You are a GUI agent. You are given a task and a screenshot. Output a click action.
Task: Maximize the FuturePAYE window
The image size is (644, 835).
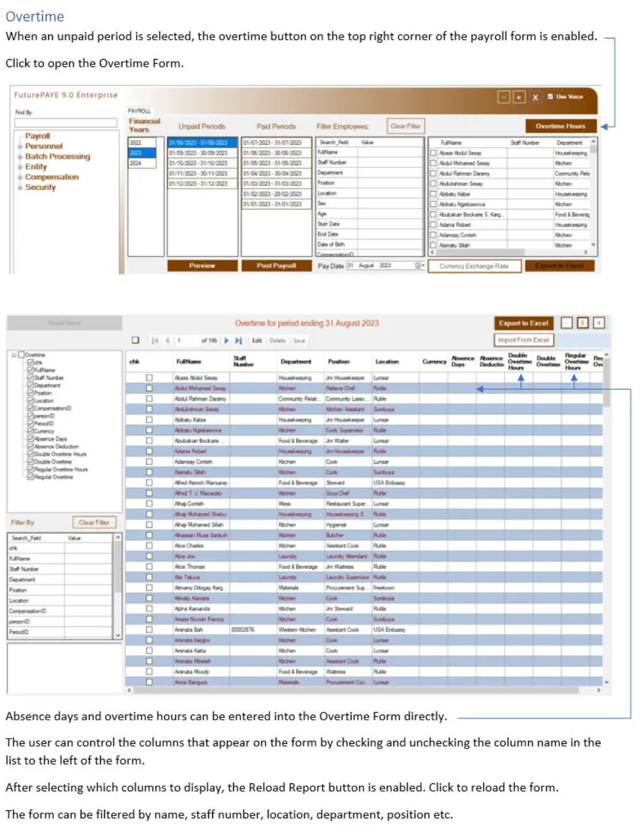[519, 97]
